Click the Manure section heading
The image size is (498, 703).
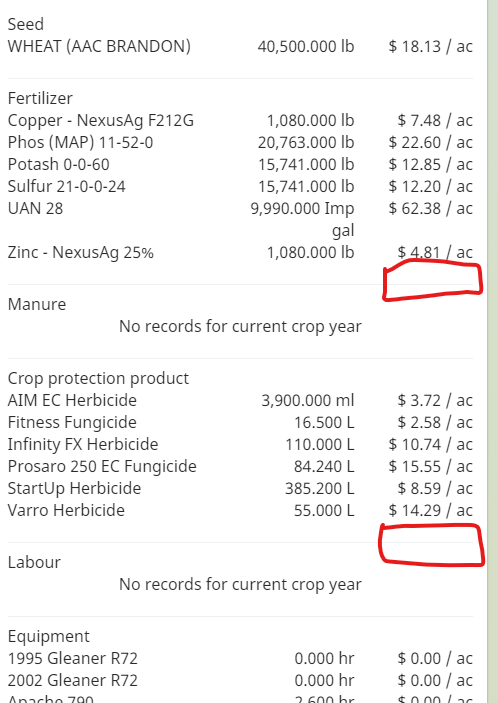(x=37, y=304)
